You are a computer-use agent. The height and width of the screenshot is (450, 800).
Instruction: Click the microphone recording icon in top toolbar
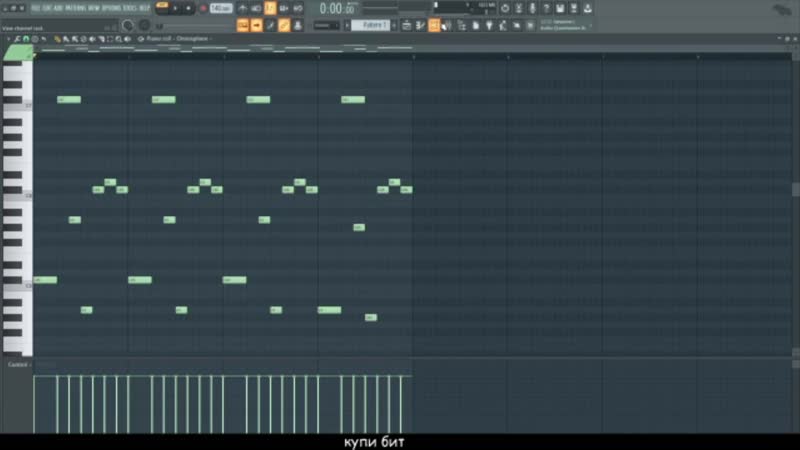[532, 8]
